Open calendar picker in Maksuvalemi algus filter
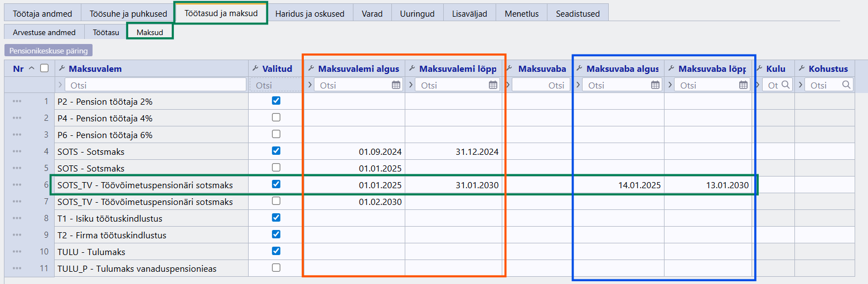Screen dimensions: 868x284 pos(396,85)
